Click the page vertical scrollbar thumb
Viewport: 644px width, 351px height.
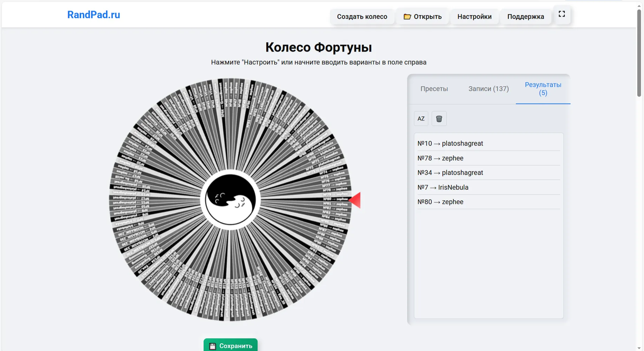639,53
